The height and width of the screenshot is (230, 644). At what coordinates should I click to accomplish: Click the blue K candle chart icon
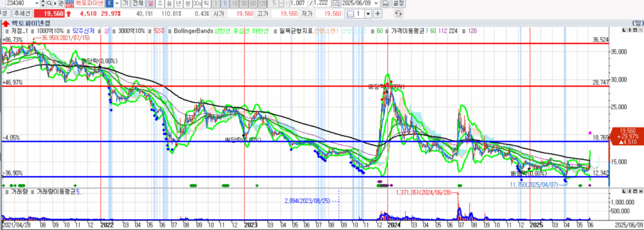coord(109,3)
